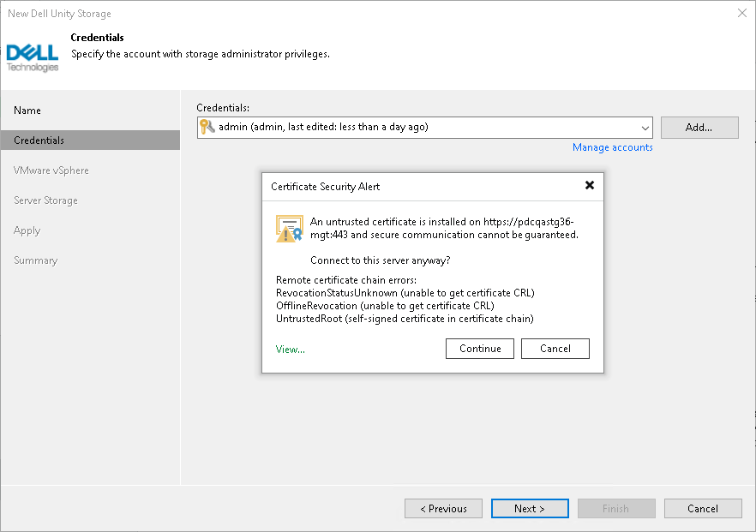Screen dimensions: 756x532
Task: Click the RevocationStatusUnknown error line
Action: tap(405, 293)
